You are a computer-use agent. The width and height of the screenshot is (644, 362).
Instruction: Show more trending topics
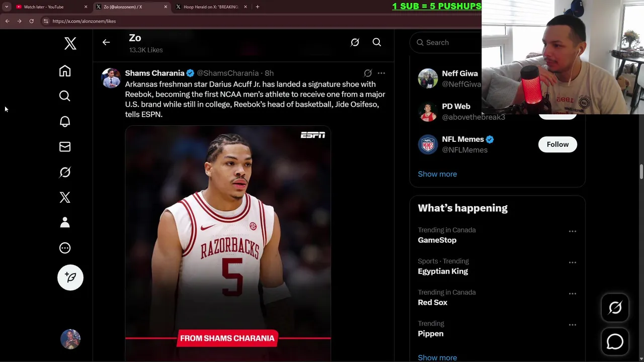coord(437,357)
